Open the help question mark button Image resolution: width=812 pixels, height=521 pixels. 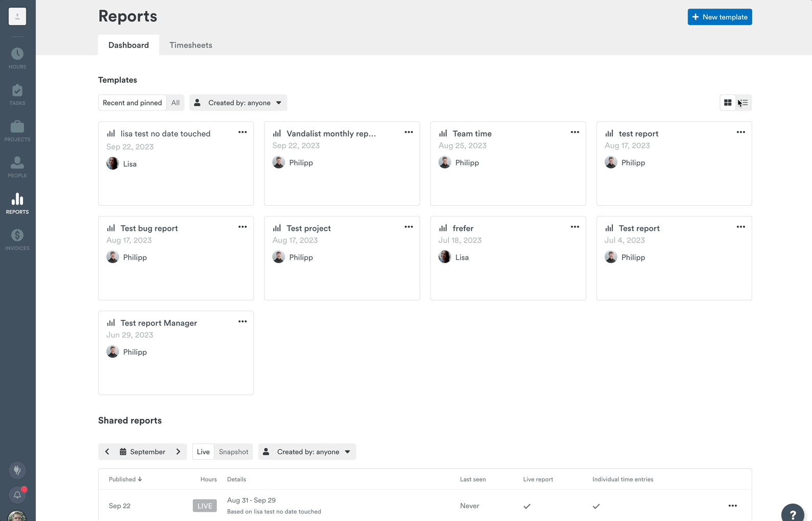[793, 514]
